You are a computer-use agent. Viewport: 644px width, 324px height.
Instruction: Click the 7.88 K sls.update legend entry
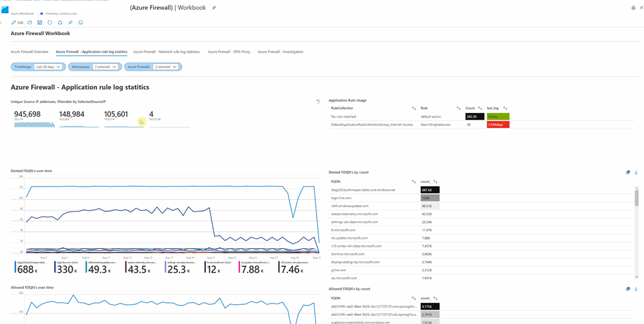pyautogui.click(x=255, y=267)
